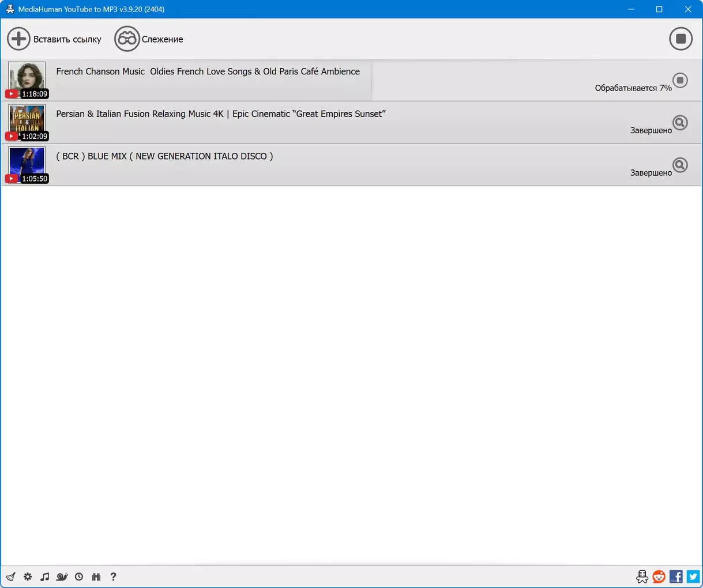This screenshot has height=588, width=703.
Task: Open the Facebook icon link
Action: (x=676, y=576)
